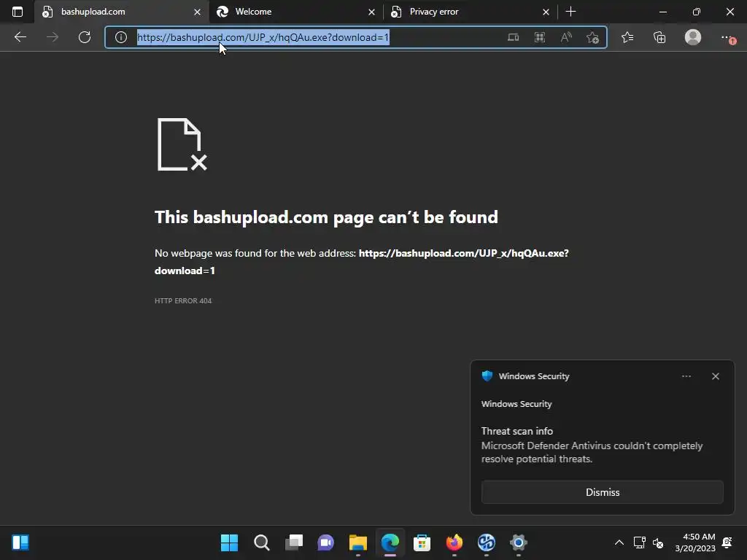Open Microsoft Store from taskbar
Screen dimensions: 747x560
point(422,542)
